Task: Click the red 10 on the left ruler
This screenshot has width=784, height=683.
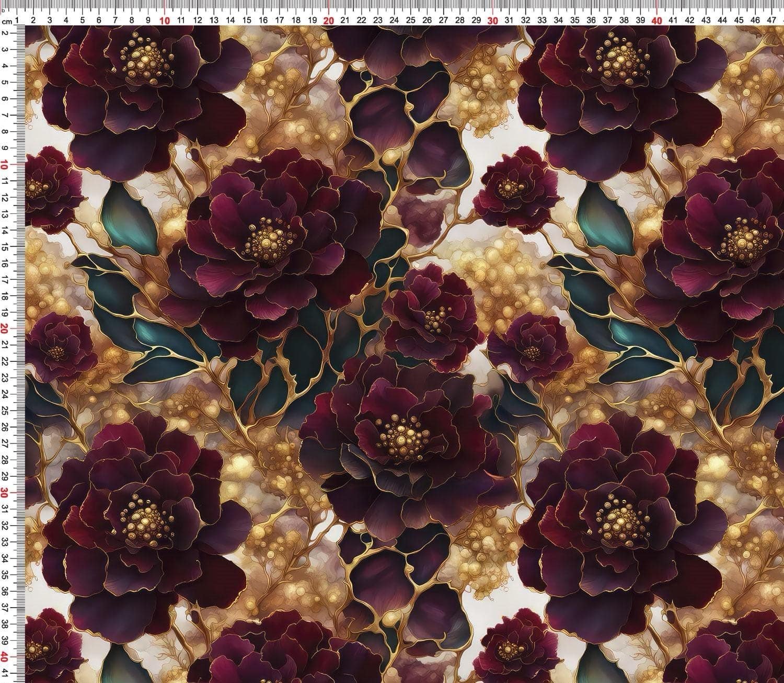Action: point(5,165)
